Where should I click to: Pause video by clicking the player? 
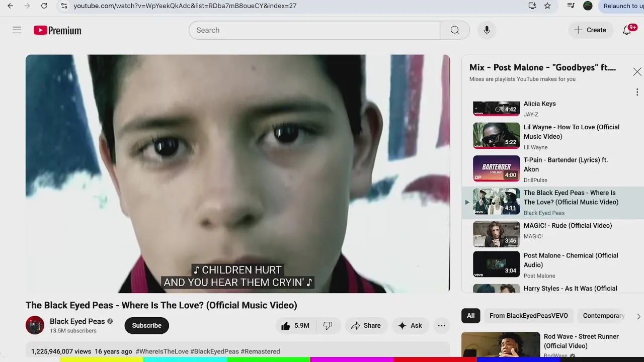pos(237,173)
